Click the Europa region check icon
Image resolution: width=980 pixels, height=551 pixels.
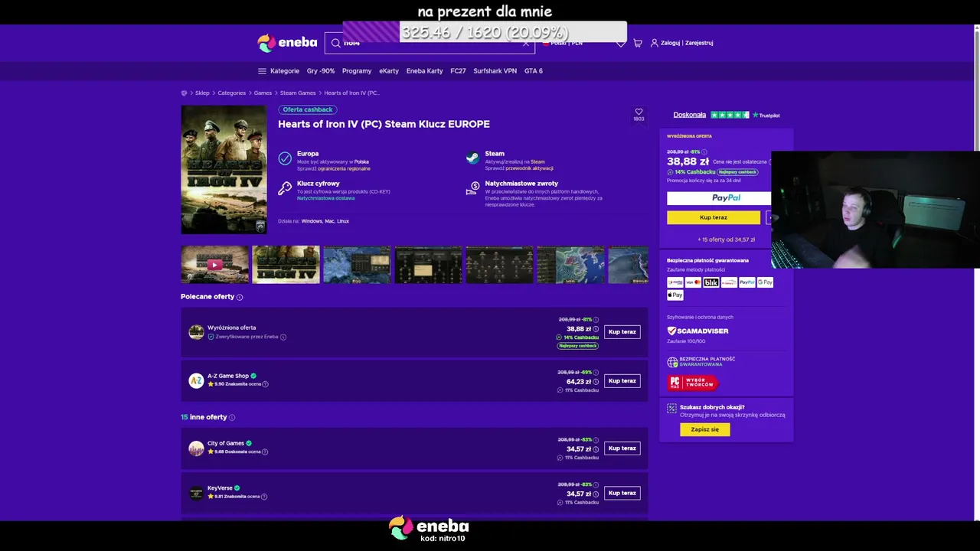pos(285,158)
